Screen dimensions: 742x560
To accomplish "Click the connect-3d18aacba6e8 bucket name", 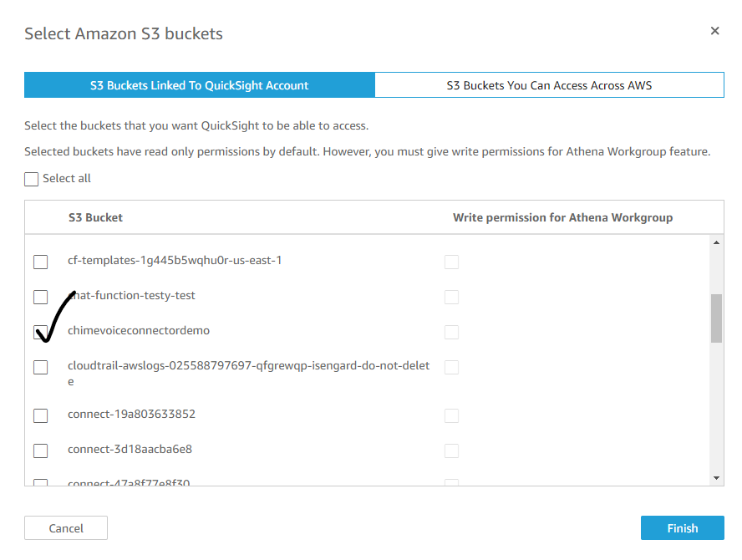I will 130,449.
